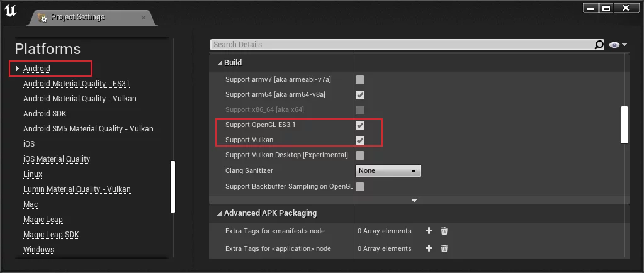The height and width of the screenshot is (273, 644).
Task: Add element to manifest node tags
Action: coord(429,231)
